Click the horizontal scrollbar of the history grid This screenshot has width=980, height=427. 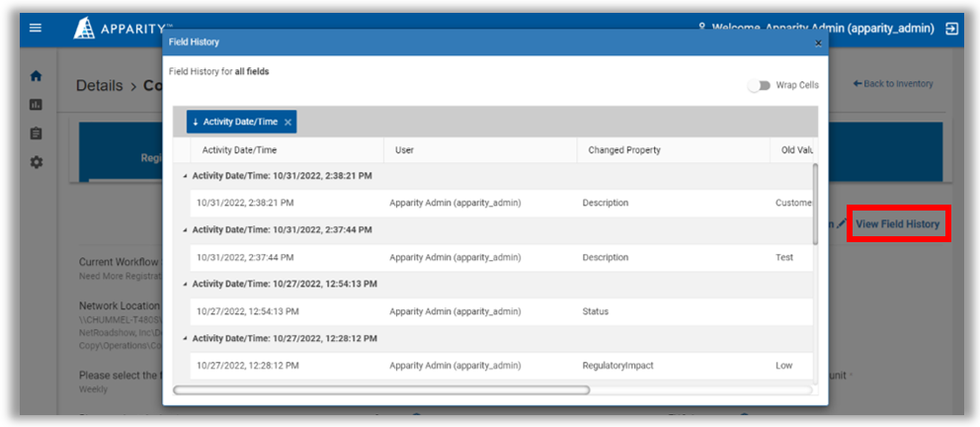(381, 390)
